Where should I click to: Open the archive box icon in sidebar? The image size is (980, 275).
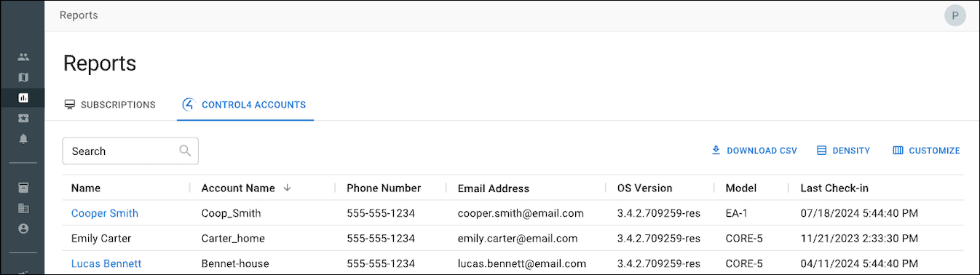23,188
